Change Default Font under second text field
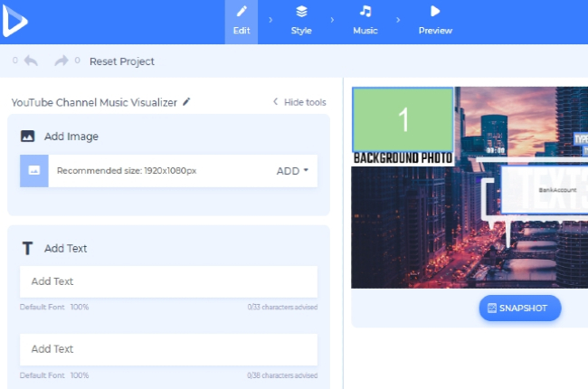 pos(42,375)
